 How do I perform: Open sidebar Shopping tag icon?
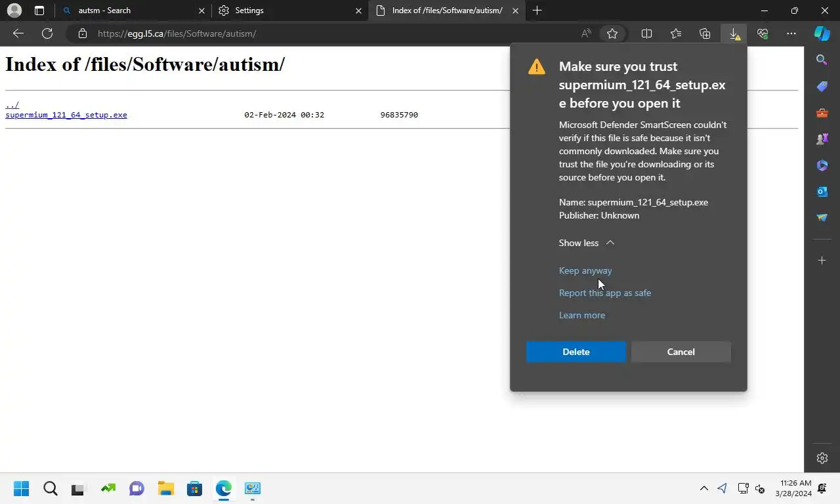click(x=822, y=86)
